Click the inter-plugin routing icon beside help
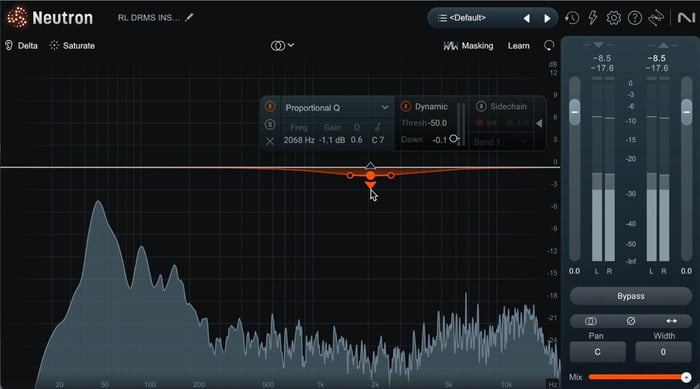700x389 pixels. [656, 18]
